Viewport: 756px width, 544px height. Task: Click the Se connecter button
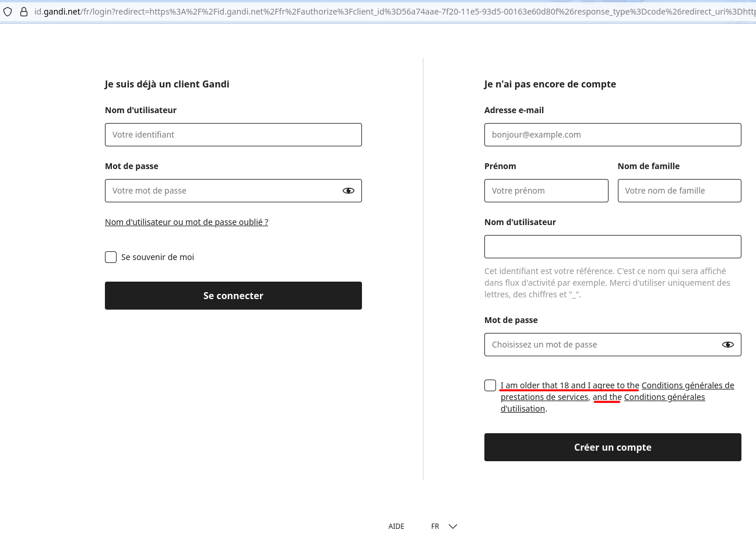(x=233, y=296)
